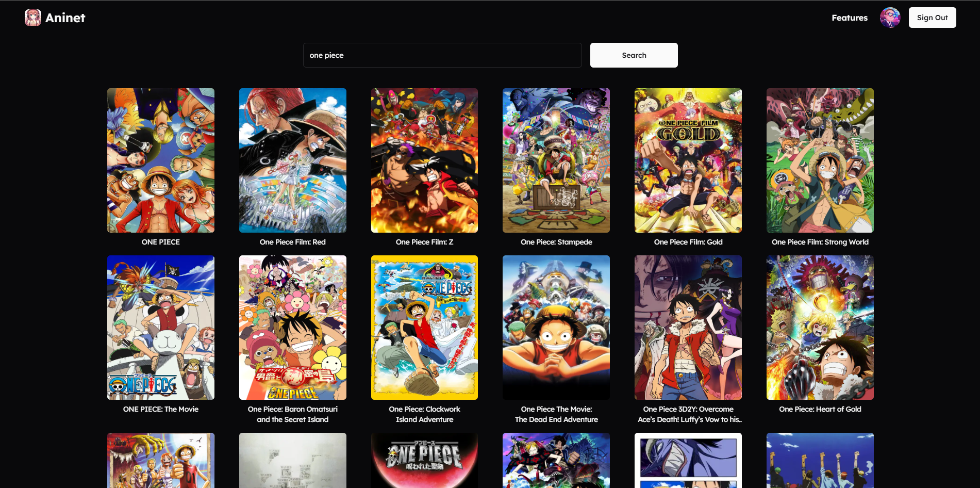Click 'One Piece: Heart of Gold' title
This screenshot has height=488, width=980.
click(820, 409)
